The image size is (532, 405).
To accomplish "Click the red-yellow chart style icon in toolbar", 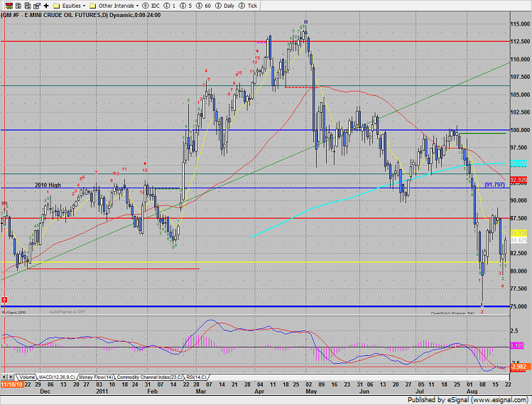I will (x=9, y=6).
